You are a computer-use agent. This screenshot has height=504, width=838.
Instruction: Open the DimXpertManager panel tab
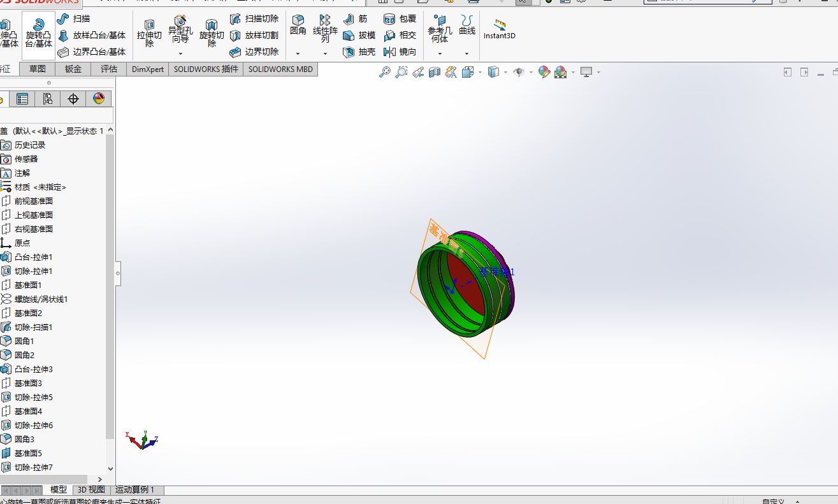click(73, 99)
